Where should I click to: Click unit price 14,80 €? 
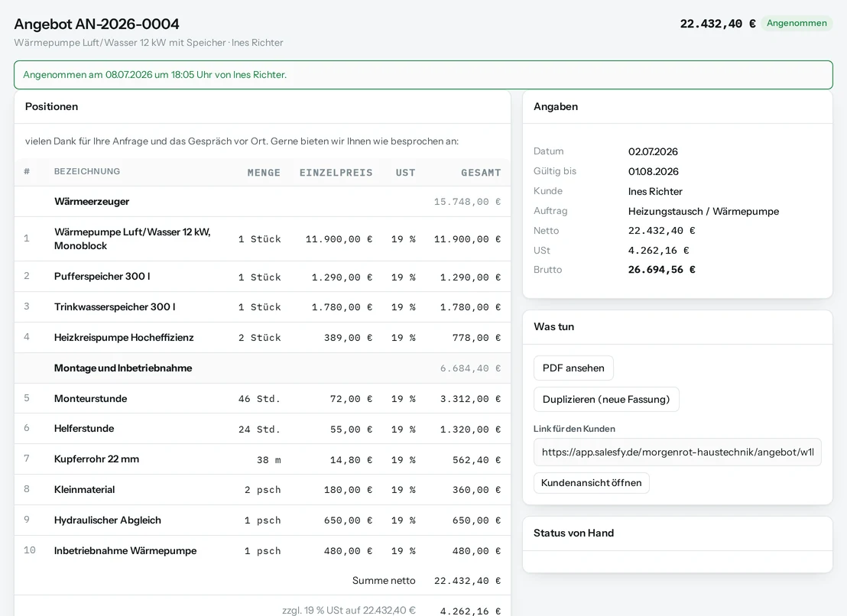[351, 460]
